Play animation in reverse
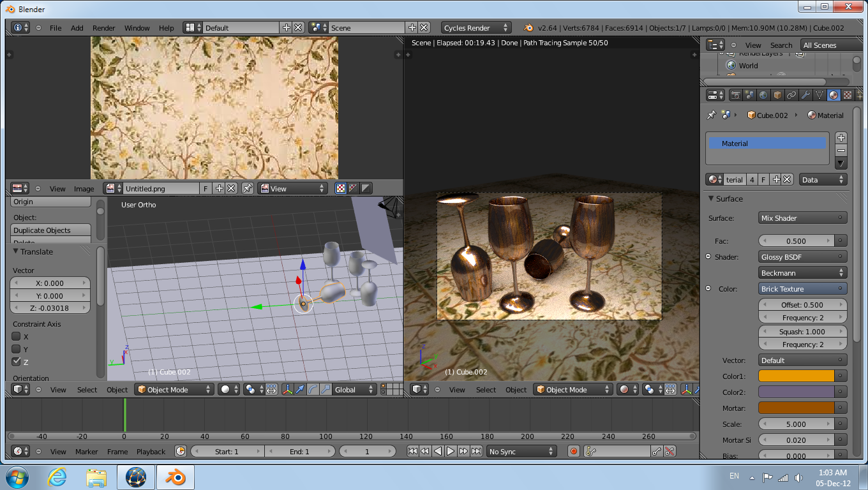This screenshot has height=490, width=868. [438, 451]
